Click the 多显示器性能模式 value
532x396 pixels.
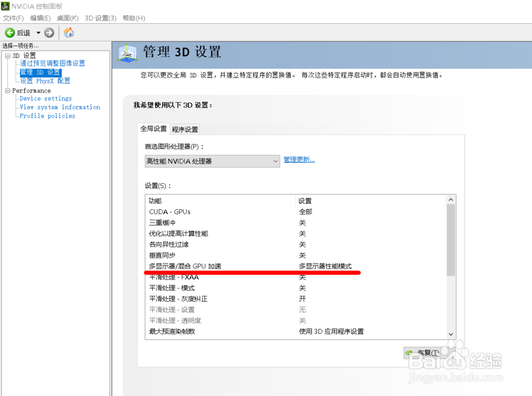tap(325, 266)
